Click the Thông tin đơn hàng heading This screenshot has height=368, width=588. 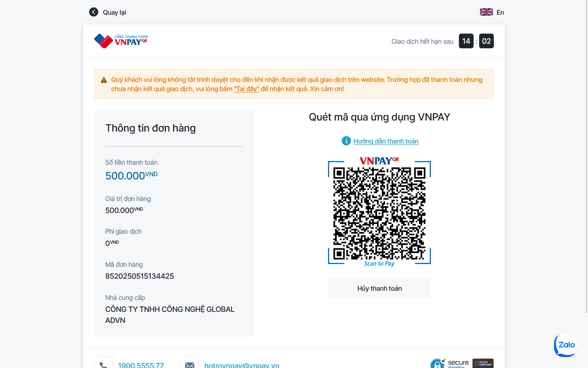tap(151, 128)
